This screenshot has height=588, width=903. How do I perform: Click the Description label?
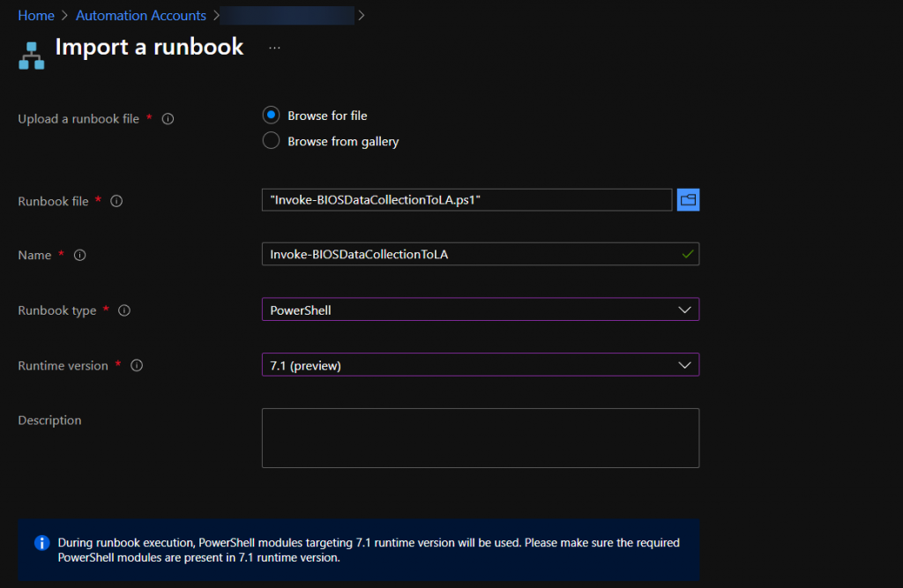(x=49, y=421)
